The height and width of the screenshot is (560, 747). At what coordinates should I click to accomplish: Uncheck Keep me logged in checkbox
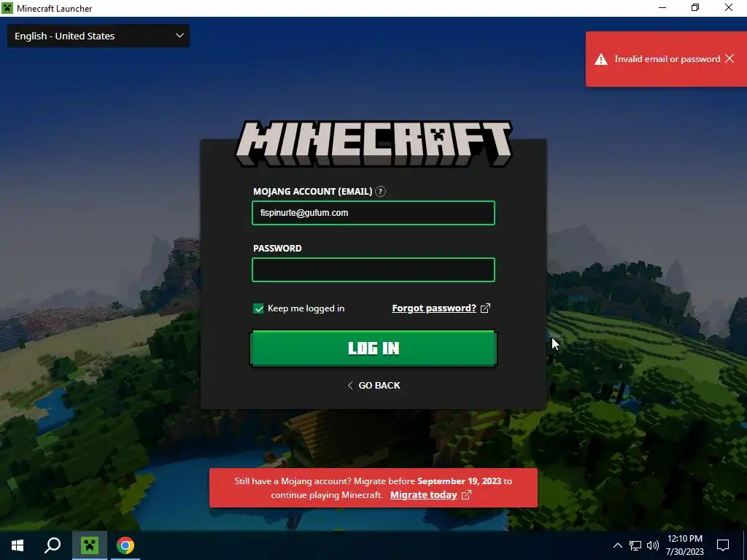(x=258, y=308)
